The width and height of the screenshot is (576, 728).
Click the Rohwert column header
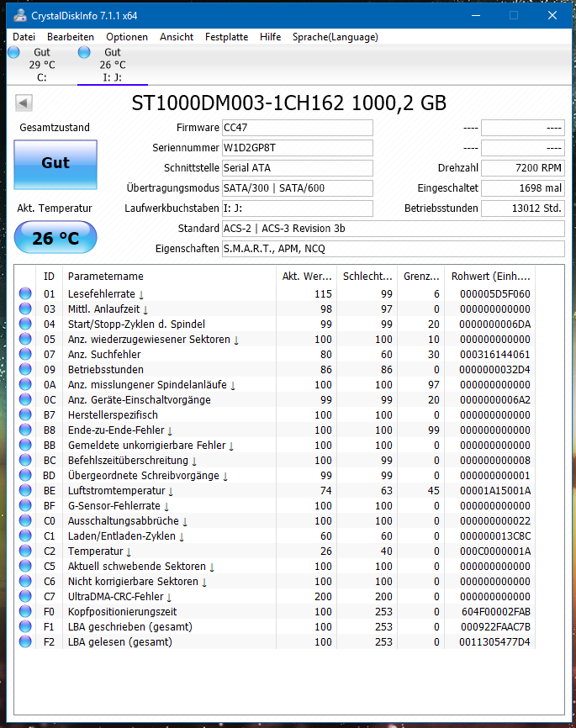(490, 277)
